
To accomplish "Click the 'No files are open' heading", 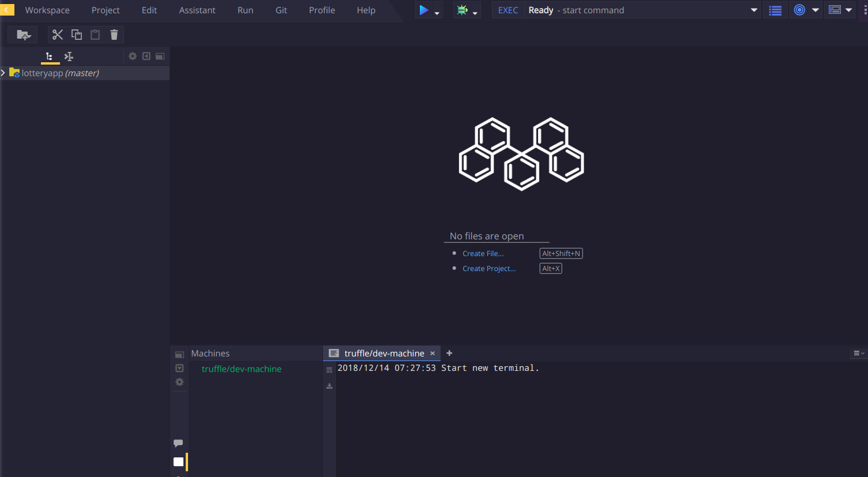I will 487,236.
